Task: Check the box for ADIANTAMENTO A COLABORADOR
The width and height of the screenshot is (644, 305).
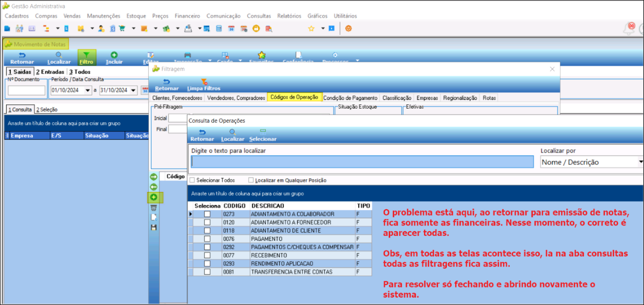Action: [x=207, y=214]
